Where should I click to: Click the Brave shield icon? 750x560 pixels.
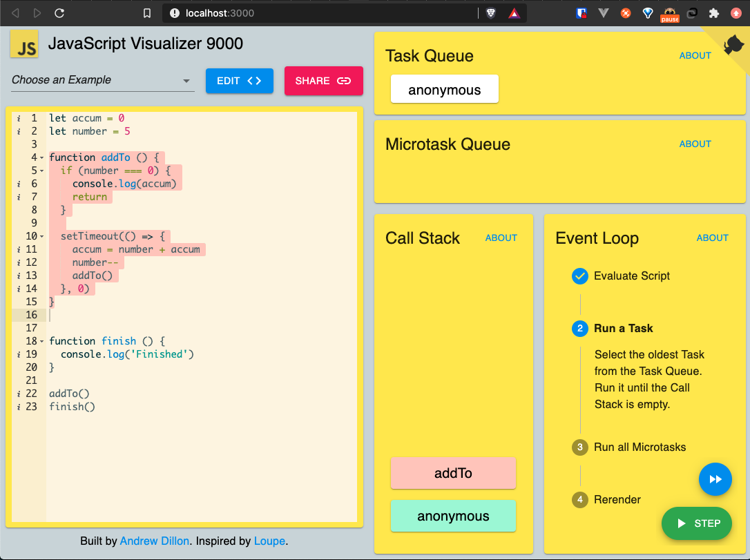[491, 13]
